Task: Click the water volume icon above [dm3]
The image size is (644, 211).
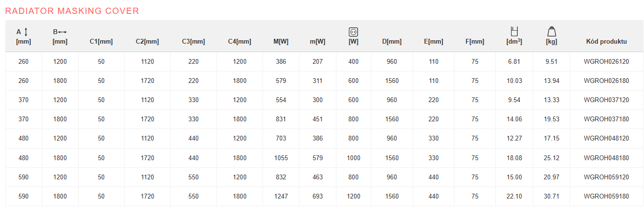Action: [x=514, y=32]
